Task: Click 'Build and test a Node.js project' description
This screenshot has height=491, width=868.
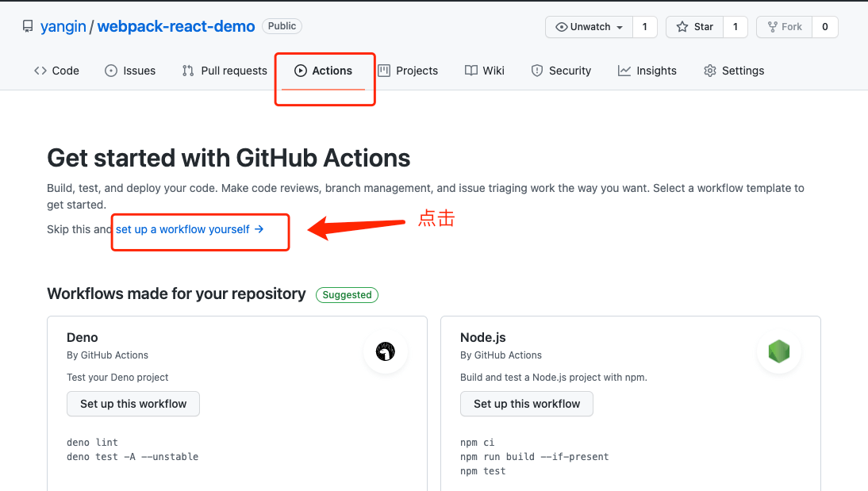Action: coord(554,378)
